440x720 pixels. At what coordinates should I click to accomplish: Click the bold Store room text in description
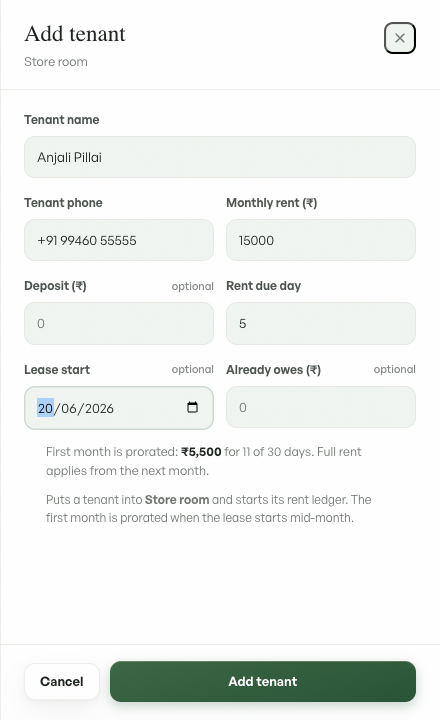click(x=177, y=500)
